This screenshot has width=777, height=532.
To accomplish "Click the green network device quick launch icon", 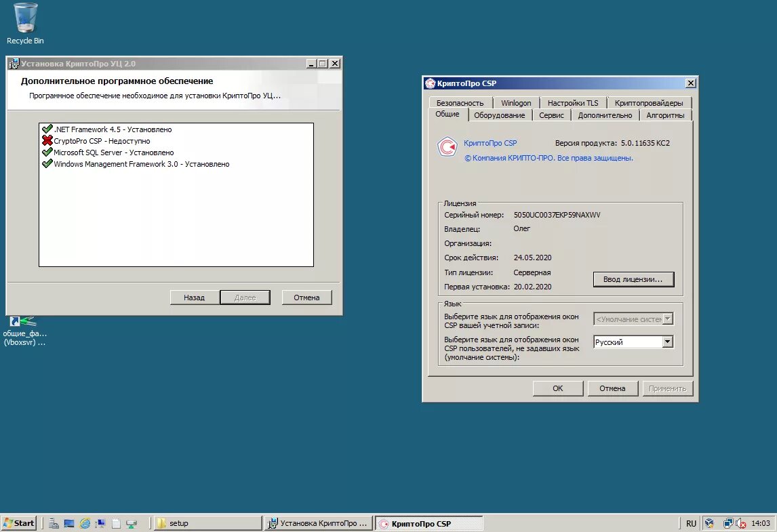I will [132, 523].
